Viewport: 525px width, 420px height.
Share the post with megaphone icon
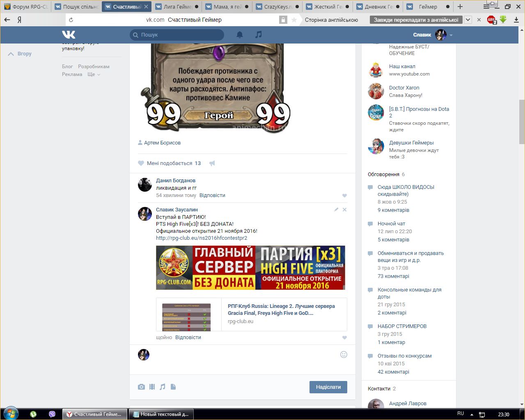click(x=212, y=163)
